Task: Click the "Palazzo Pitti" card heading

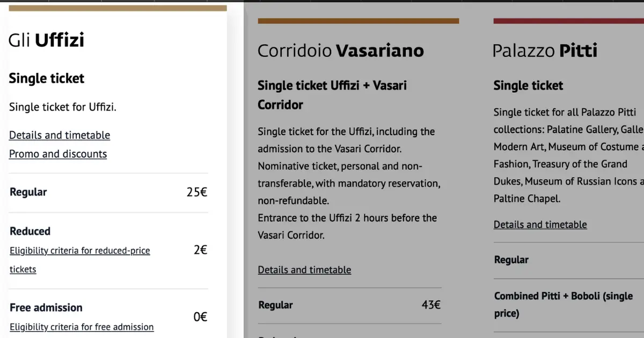Action: [545, 51]
